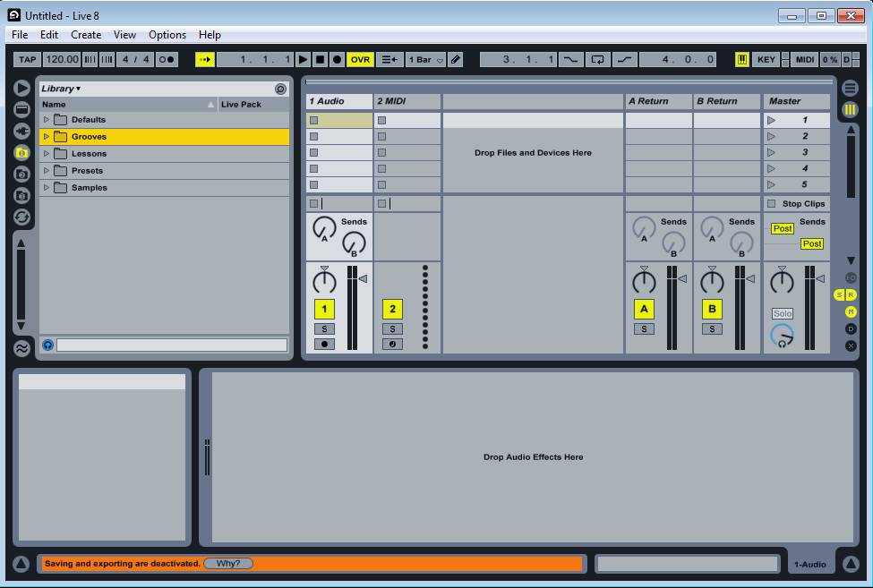
Task: Open the Create menu
Action: point(86,35)
